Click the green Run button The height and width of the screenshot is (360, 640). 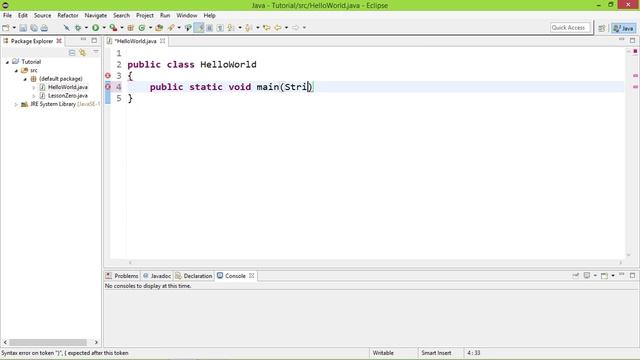click(x=96, y=28)
